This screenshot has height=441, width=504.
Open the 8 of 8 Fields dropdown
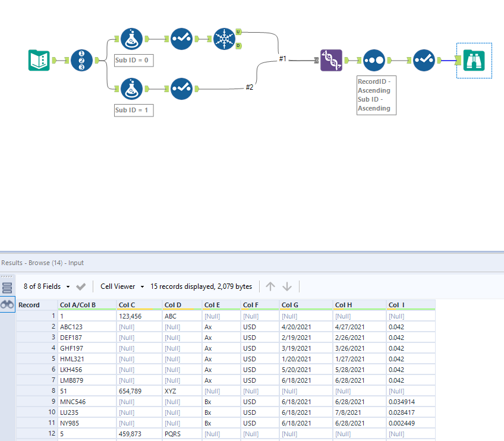(x=46, y=286)
